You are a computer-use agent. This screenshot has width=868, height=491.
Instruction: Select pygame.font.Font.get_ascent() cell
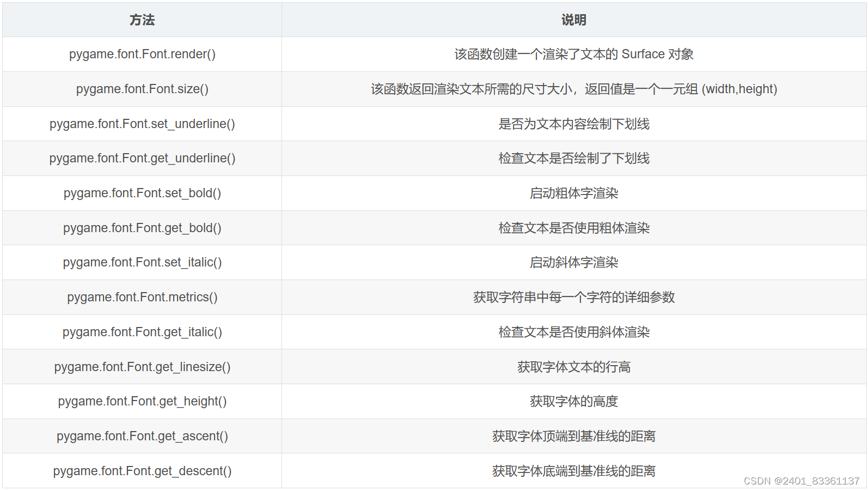142,436
